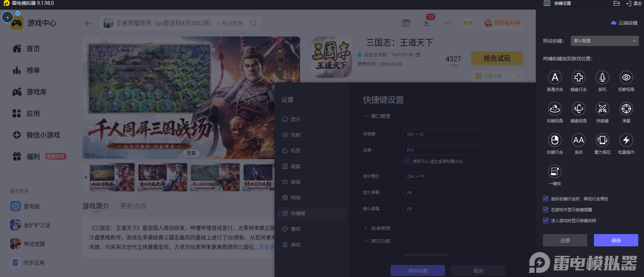
Task: Toggle 进入游戏时显示按键说明 checkbox
Action: (546, 220)
